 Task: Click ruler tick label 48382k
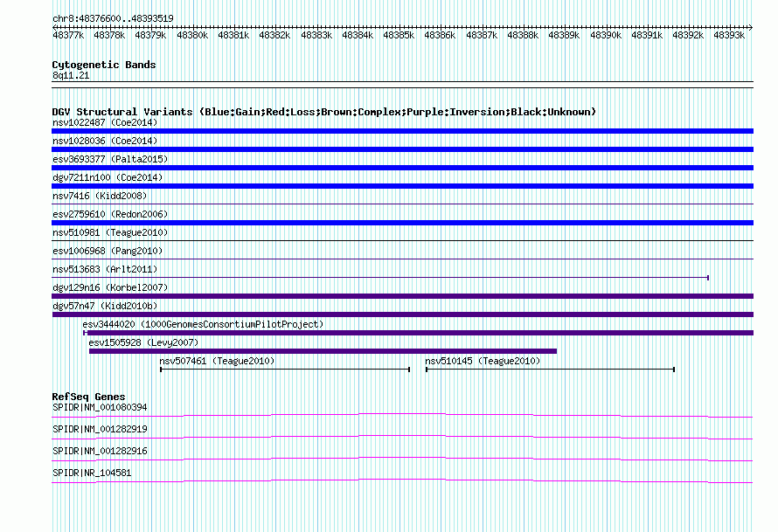click(x=274, y=35)
